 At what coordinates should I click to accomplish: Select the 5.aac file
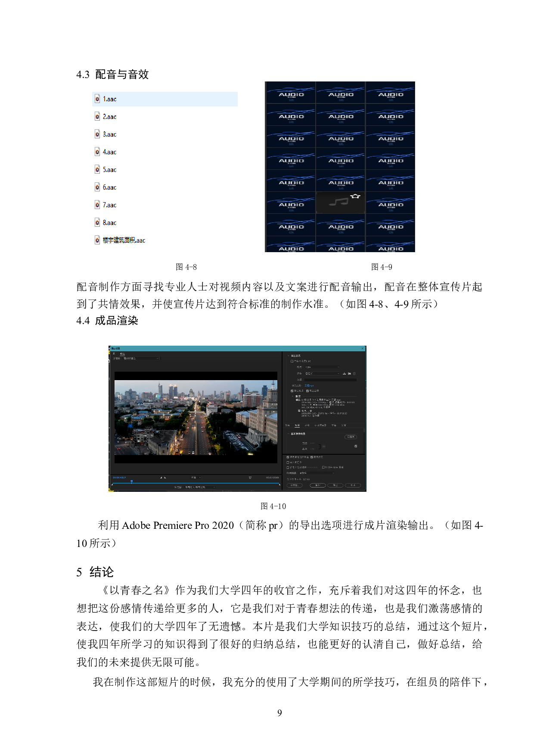pos(110,170)
